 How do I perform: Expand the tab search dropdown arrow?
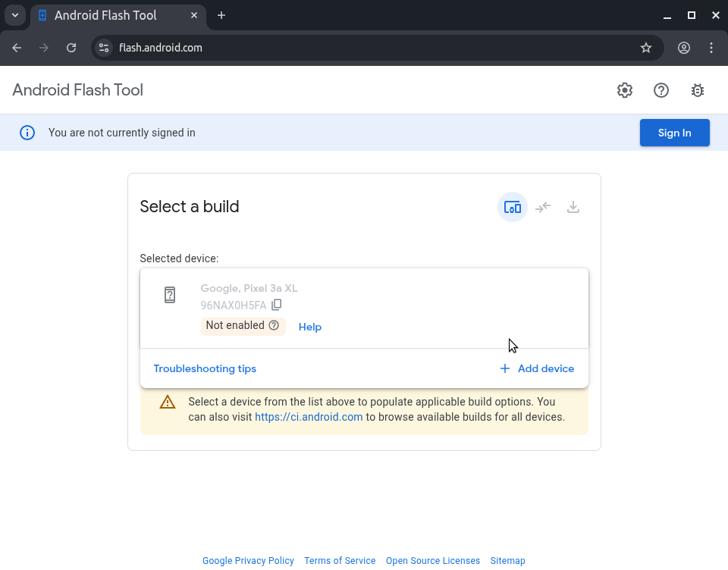click(14, 15)
